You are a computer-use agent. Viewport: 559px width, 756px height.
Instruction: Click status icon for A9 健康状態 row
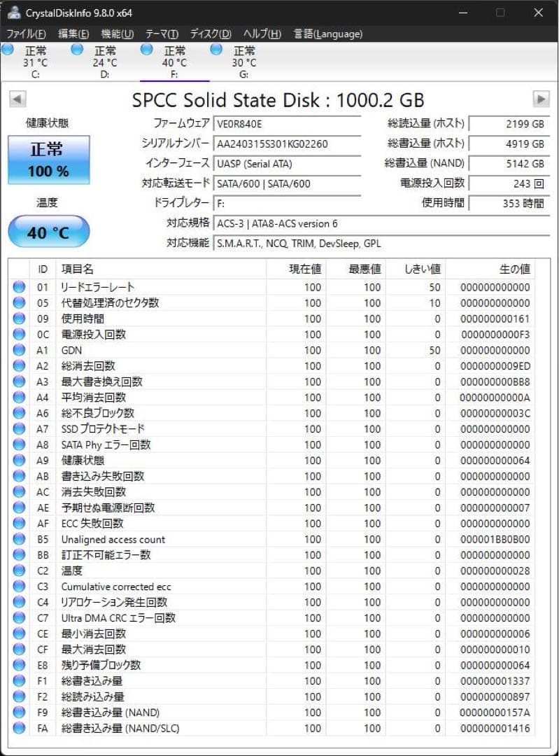(20, 461)
